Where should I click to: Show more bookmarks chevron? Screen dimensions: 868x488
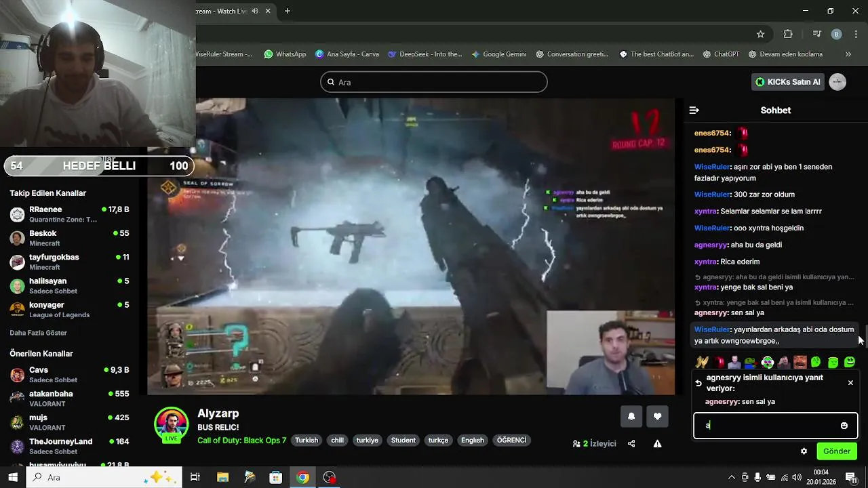point(848,54)
